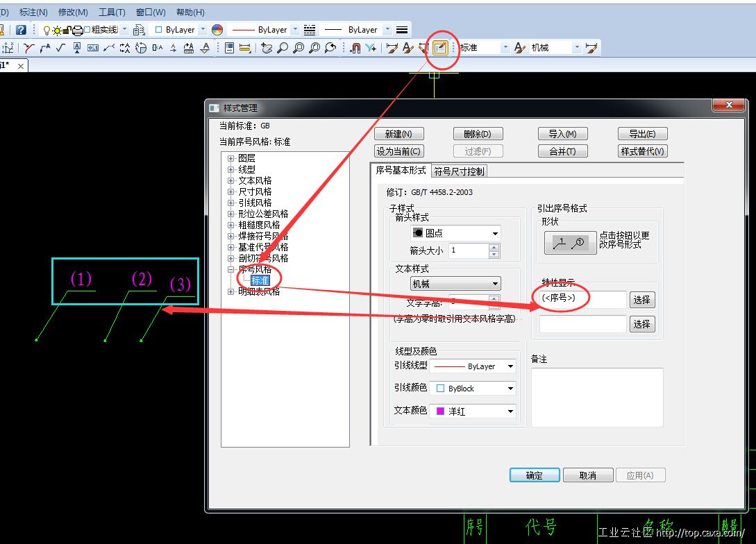Click the zoom previous magnifier icon
The width and height of the screenshot is (756, 544).
[x=330, y=48]
